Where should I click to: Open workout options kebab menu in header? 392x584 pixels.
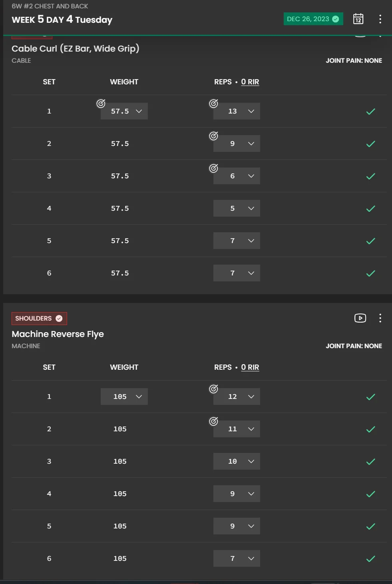[x=380, y=19]
